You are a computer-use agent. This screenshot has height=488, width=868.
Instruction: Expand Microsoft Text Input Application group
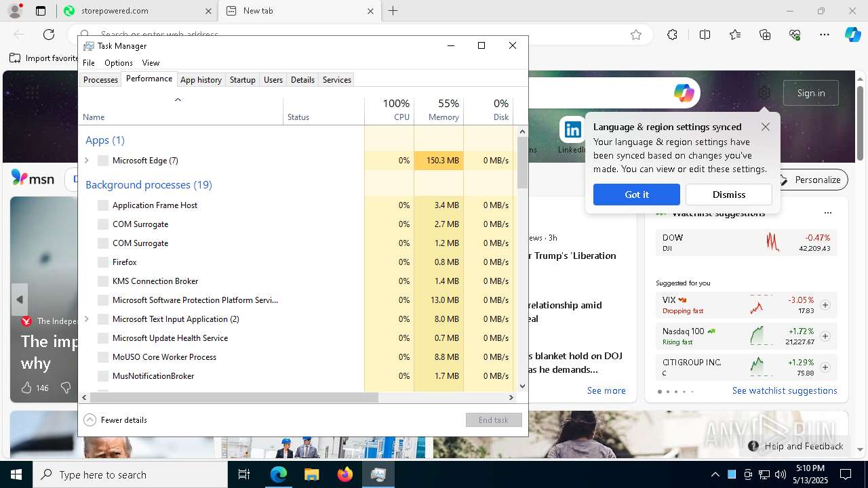click(86, 319)
